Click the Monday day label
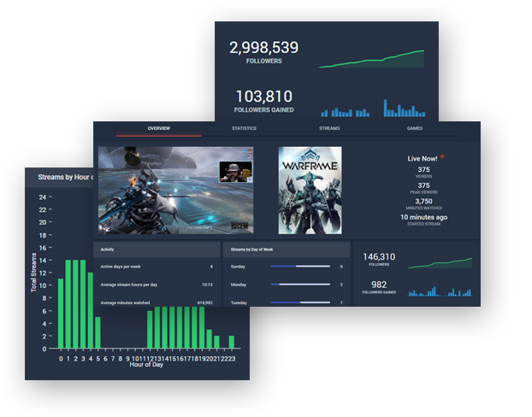The height and width of the screenshot is (417, 532). [x=239, y=285]
